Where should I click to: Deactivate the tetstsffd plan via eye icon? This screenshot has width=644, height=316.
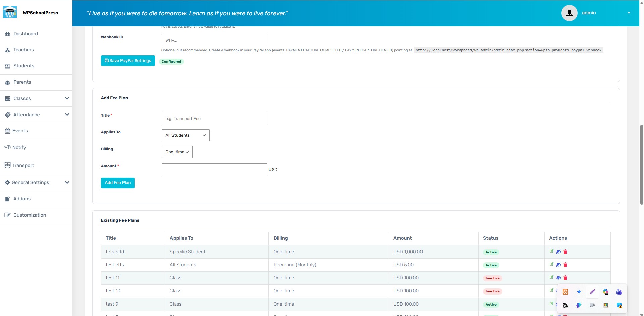click(x=558, y=252)
